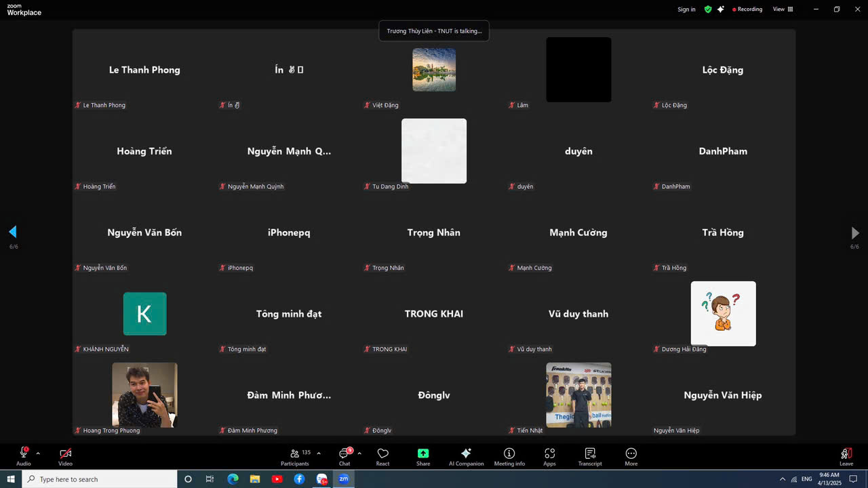Open Zalo from the taskbar
The image size is (868, 488).
pos(322,479)
